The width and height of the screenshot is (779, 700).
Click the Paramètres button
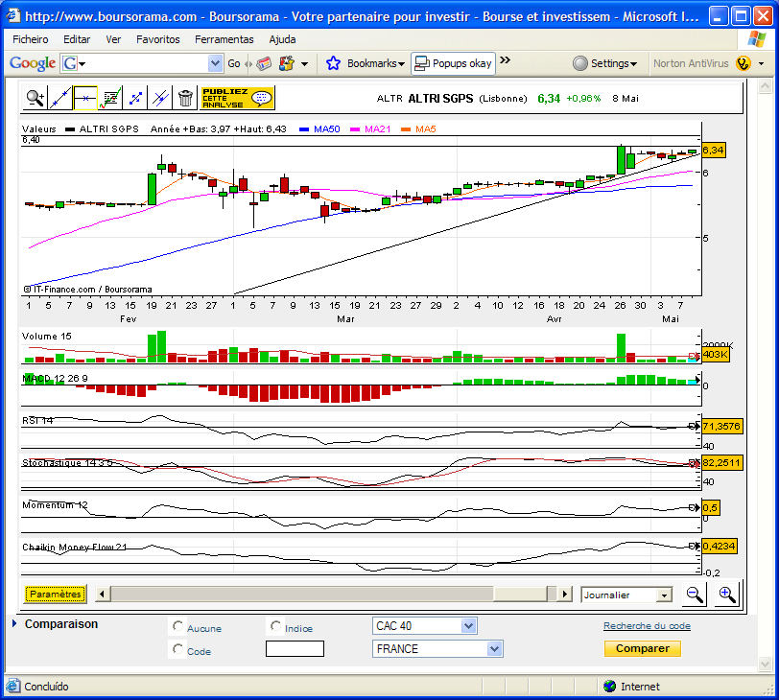click(x=55, y=595)
